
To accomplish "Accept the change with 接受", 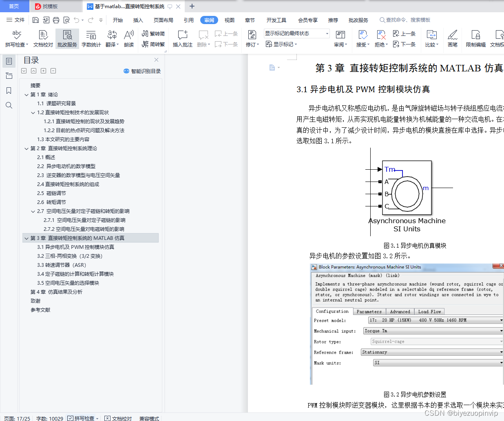I will click(362, 39).
